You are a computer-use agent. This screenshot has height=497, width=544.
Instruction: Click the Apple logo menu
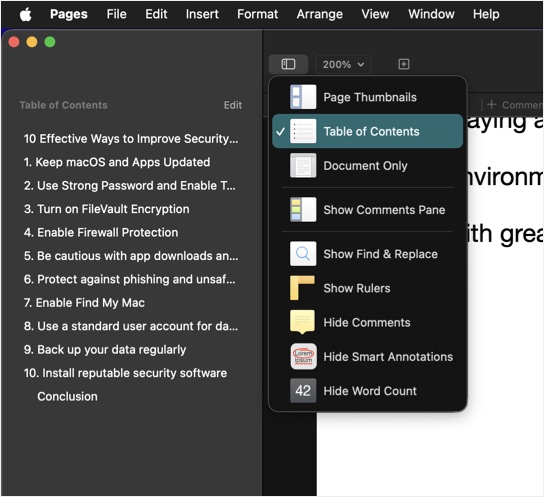pos(26,15)
